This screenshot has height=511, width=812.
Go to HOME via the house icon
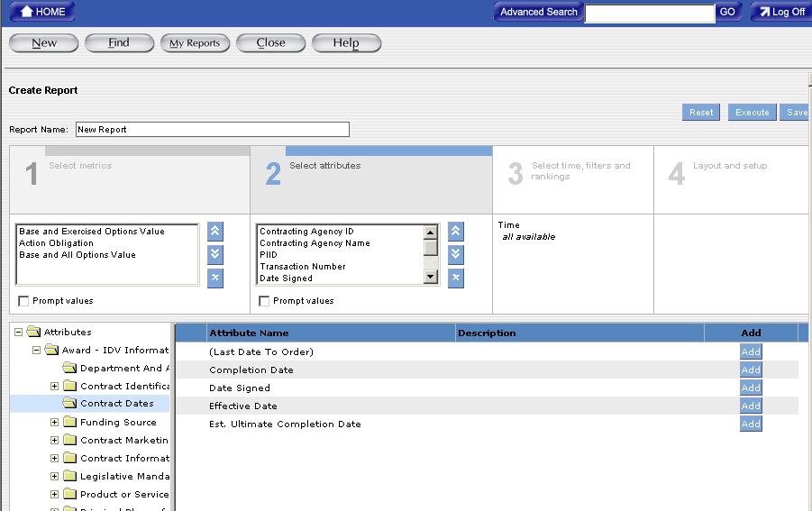pos(42,12)
